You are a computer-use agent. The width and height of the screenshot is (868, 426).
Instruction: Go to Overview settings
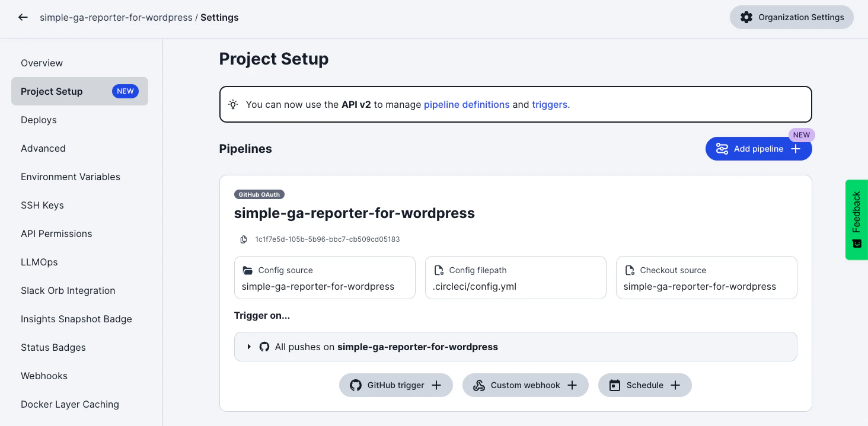click(79, 63)
